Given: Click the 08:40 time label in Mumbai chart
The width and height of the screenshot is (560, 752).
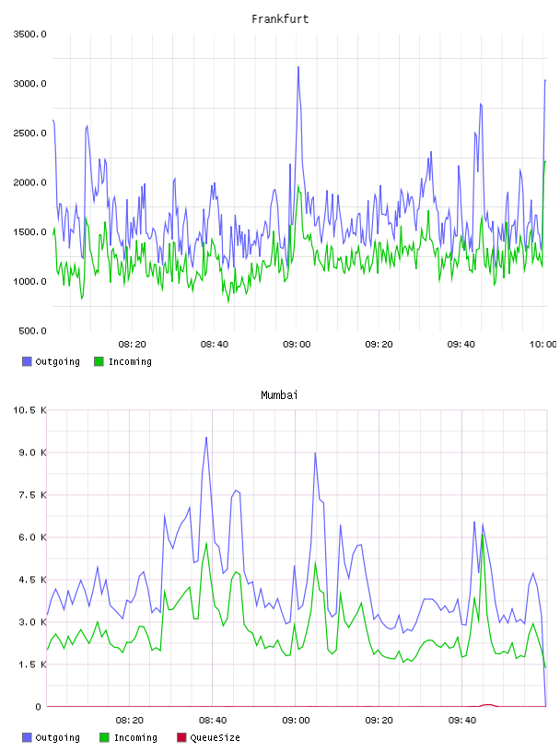Looking at the screenshot, I should pyautogui.click(x=213, y=721).
